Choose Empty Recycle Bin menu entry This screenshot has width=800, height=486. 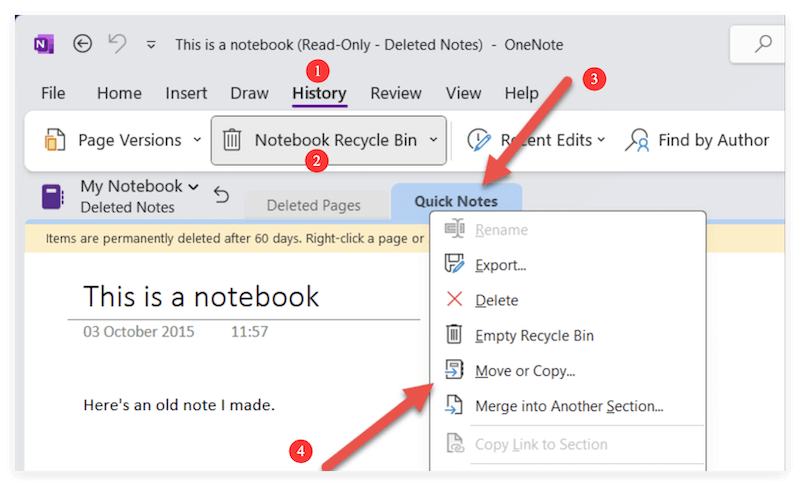(534, 336)
